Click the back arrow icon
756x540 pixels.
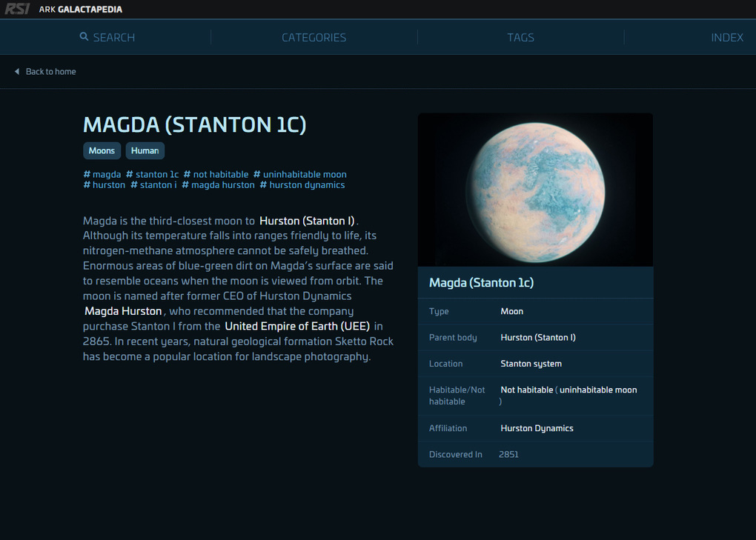tap(17, 72)
